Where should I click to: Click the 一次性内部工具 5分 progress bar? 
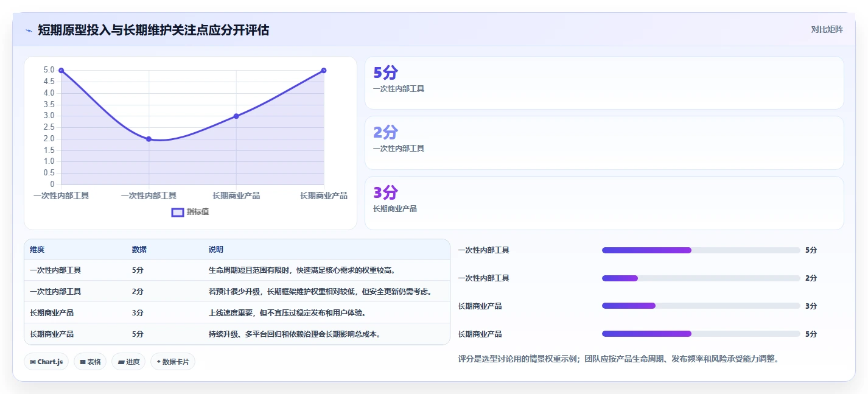point(701,250)
